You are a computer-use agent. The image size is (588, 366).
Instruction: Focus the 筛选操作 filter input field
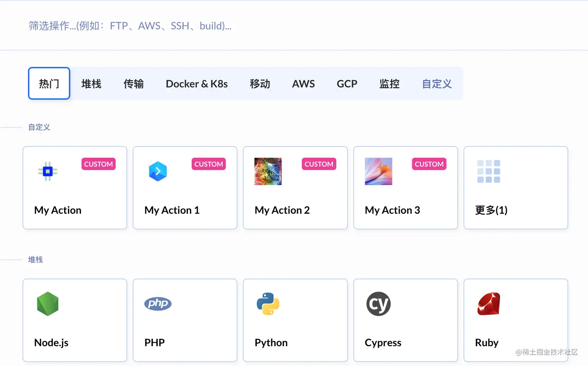pos(294,26)
